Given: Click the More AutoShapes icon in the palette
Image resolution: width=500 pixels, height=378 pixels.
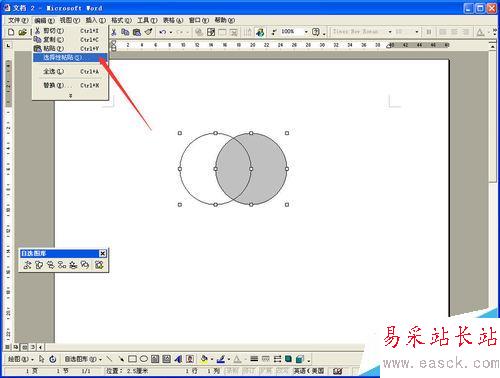Looking at the screenshot, I should 99,265.
